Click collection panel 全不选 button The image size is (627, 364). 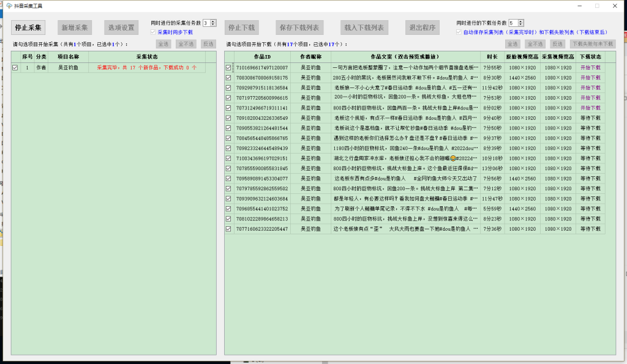point(186,44)
